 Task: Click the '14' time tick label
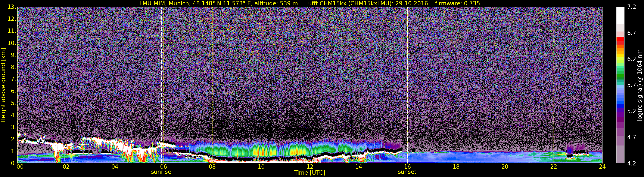358,167
